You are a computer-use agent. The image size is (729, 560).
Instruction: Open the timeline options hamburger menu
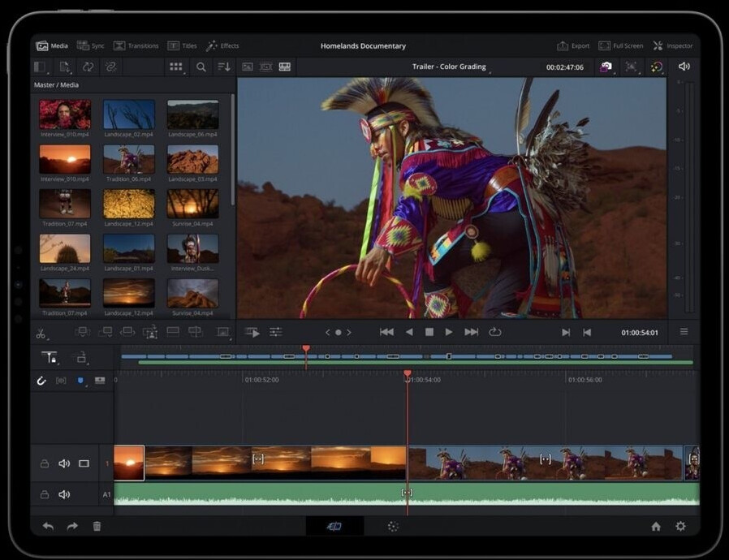[x=684, y=332]
